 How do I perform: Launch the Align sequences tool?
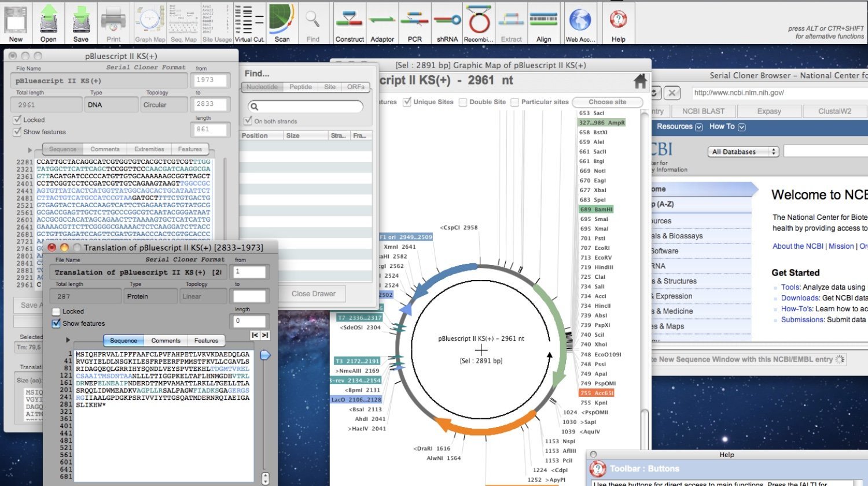click(x=543, y=23)
